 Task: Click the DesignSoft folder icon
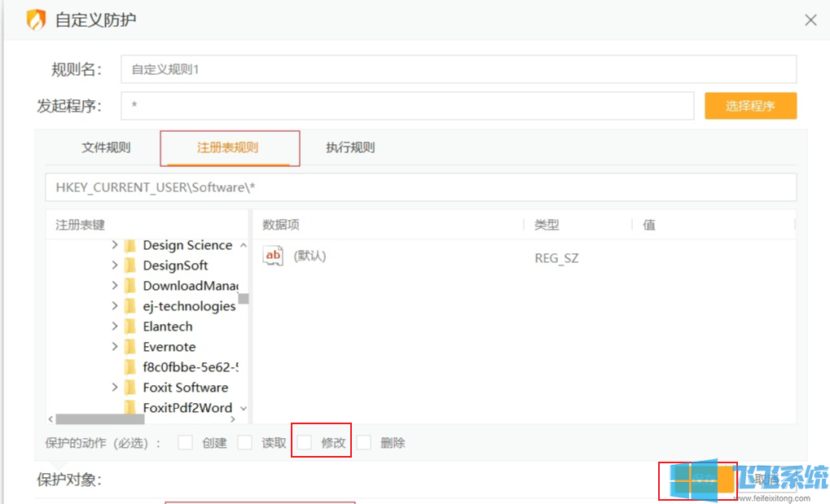click(132, 265)
